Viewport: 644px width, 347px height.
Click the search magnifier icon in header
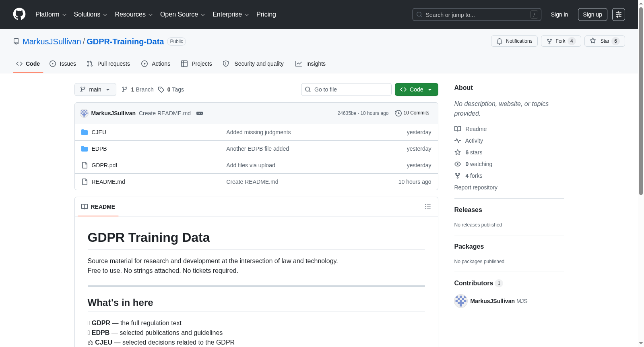point(419,15)
